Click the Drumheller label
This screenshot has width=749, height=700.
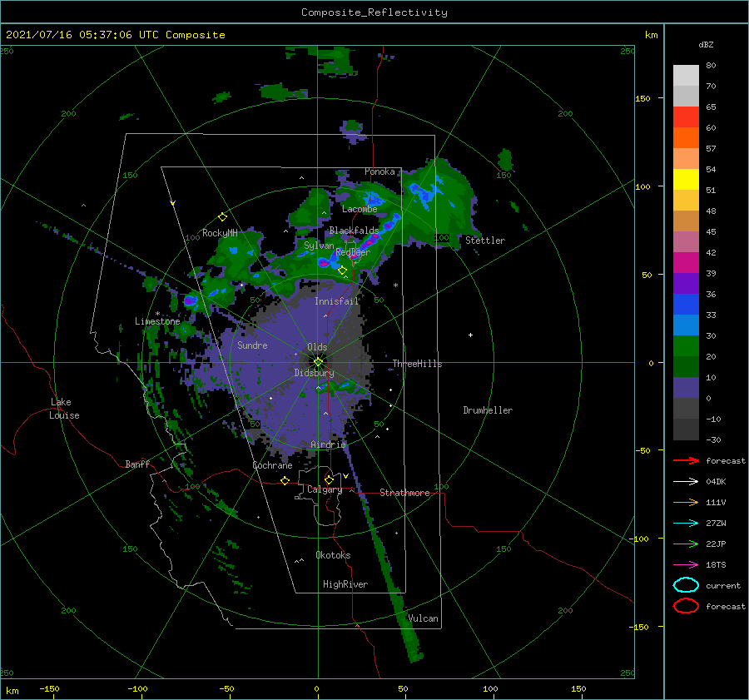tap(488, 410)
